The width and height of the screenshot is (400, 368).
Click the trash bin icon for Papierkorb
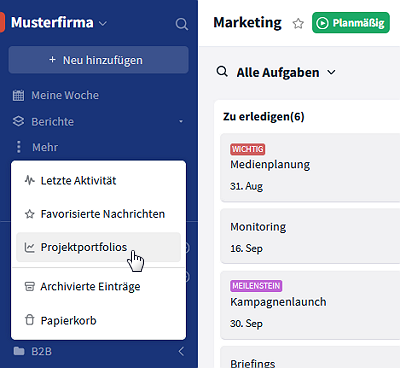pyautogui.click(x=30, y=320)
